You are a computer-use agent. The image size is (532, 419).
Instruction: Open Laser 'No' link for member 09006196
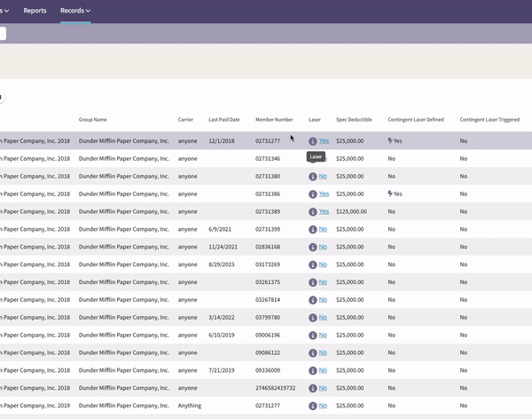pos(323,335)
